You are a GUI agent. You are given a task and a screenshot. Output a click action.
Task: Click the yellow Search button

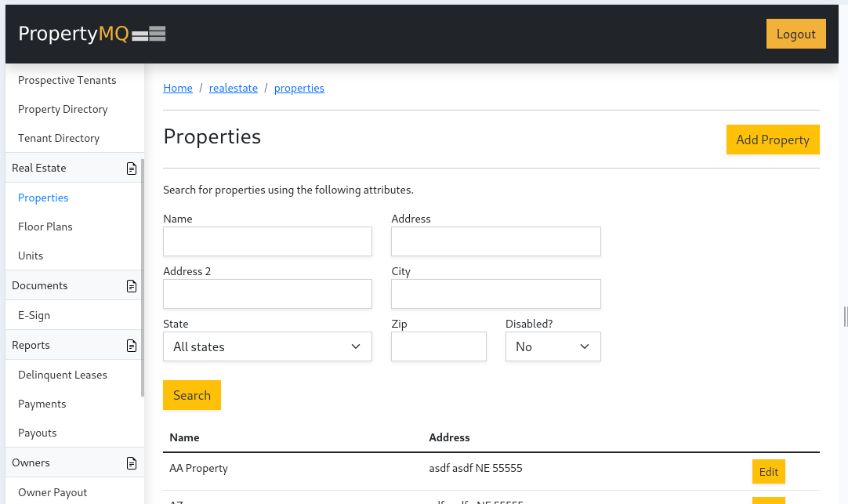pyautogui.click(x=192, y=395)
